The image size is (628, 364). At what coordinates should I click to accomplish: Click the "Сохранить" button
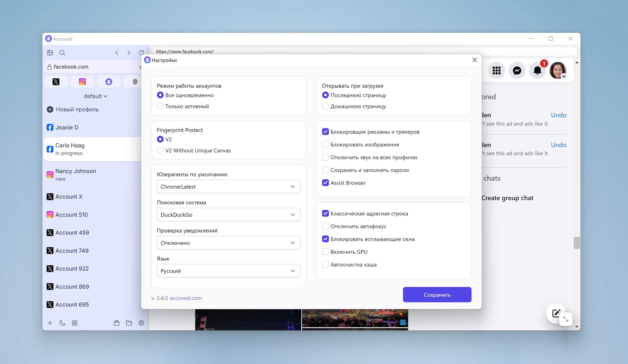437,295
